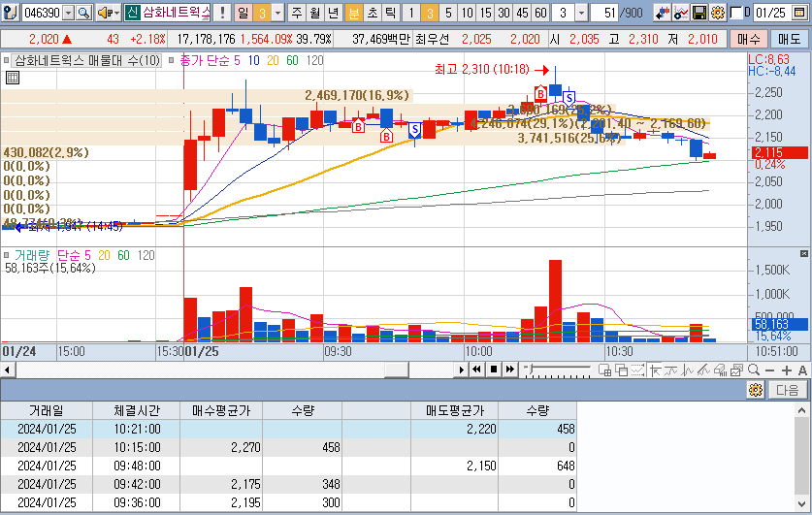Click the horizontal chart scrollbar thumb
The image size is (812, 515).
tap(397, 370)
